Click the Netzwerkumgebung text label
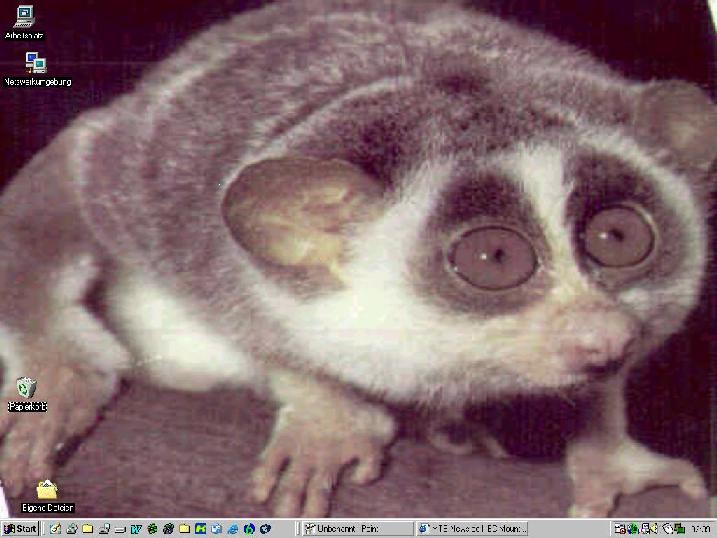717x538 pixels. click(37, 82)
